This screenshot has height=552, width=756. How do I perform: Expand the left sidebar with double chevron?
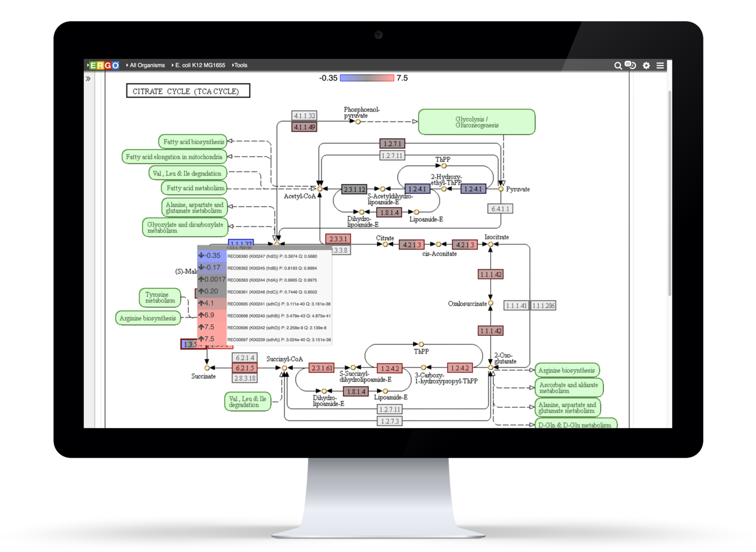pos(88,79)
